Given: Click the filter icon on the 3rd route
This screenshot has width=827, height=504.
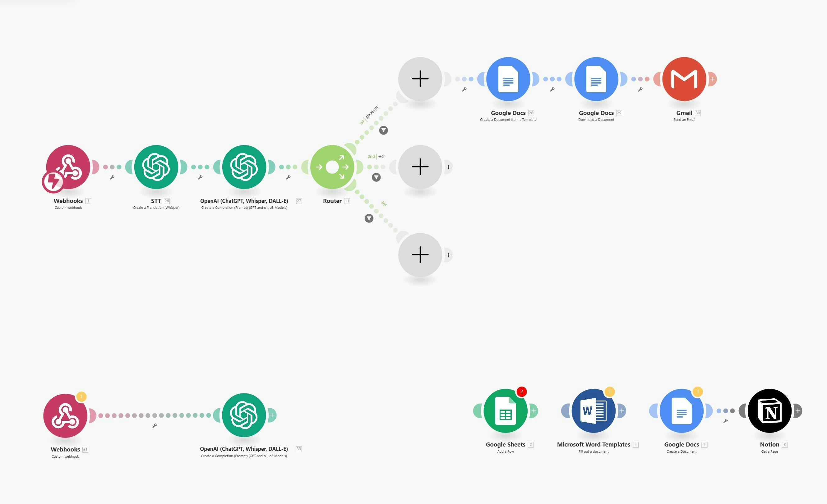Looking at the screenshot, I should [369, 218].
